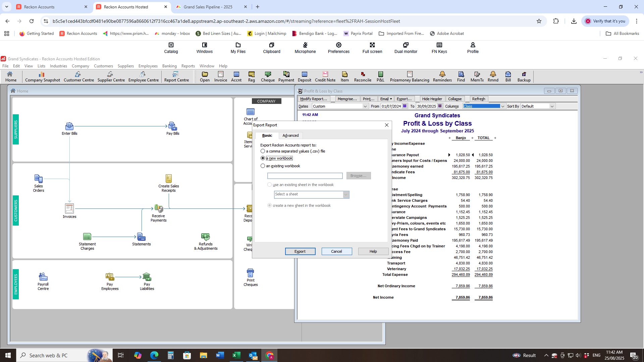Open the Reconcile toolbar icon
The height and width of the screenshot is (362, 644).
(x=363, y=76)
